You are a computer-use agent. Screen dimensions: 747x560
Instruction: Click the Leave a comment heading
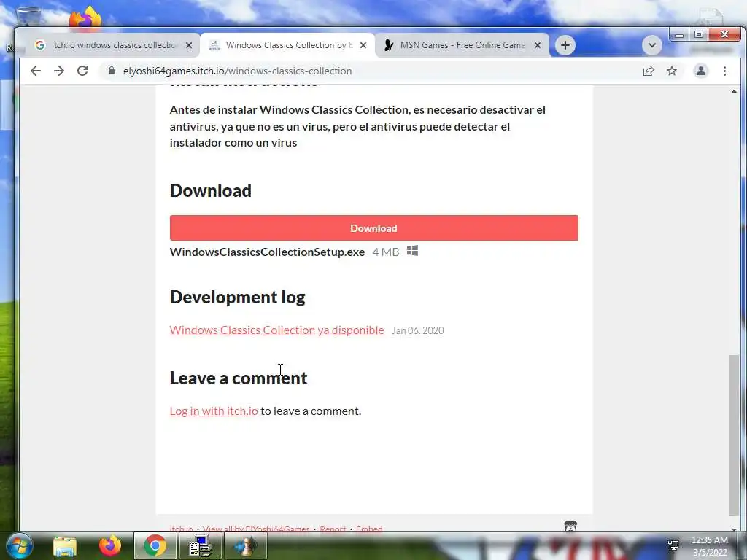pyautogui.click(x=239, y=378)
